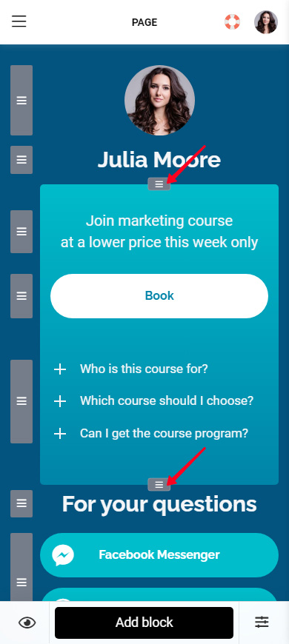This screenshot has height=644, width=289.
Task: Click the handle beside For your questions
Action: coord(21,503)
